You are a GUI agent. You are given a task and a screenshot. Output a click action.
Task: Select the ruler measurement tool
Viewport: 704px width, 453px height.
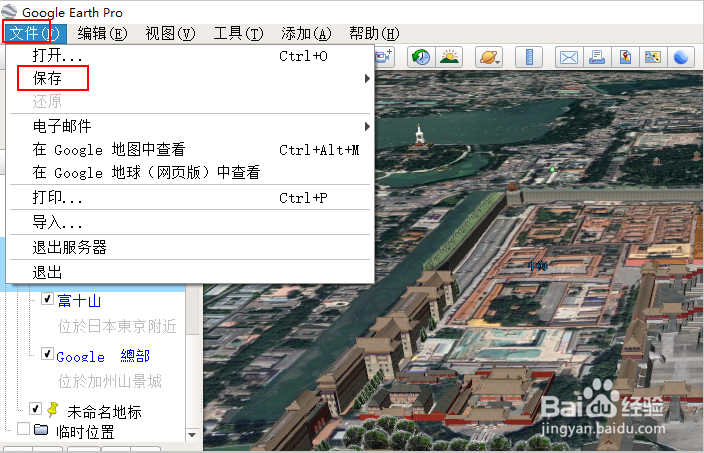tap(529, 57)
